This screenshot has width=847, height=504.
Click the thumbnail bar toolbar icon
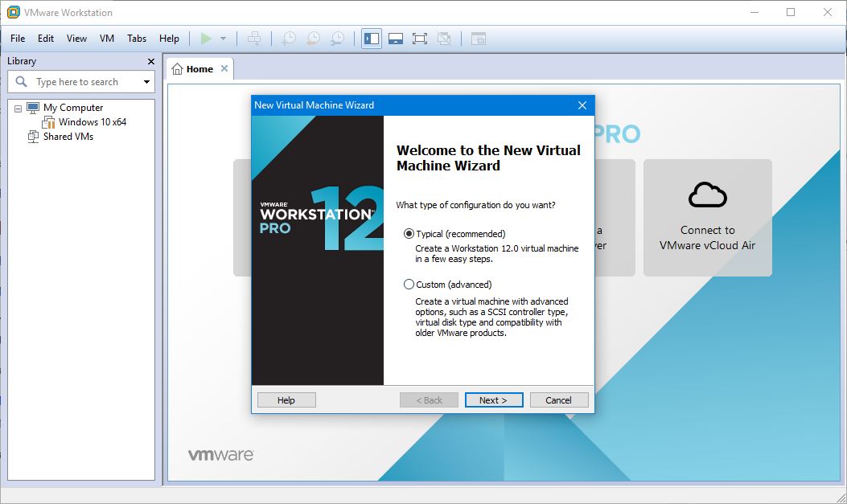tap(395, 39)
